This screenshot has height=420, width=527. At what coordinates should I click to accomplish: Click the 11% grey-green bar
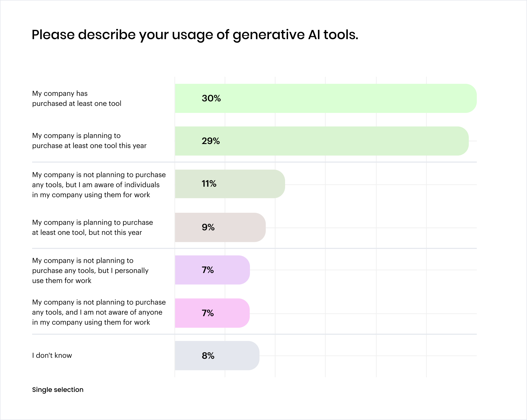pos(230,184)
